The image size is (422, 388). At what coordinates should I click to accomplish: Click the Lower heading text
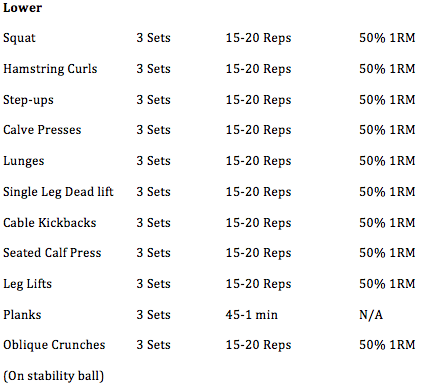pos(23,7)
